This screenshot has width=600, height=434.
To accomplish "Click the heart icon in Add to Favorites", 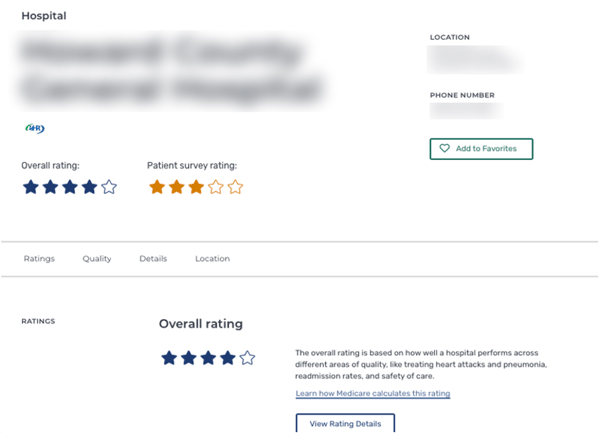I will (x=444, y=148).
